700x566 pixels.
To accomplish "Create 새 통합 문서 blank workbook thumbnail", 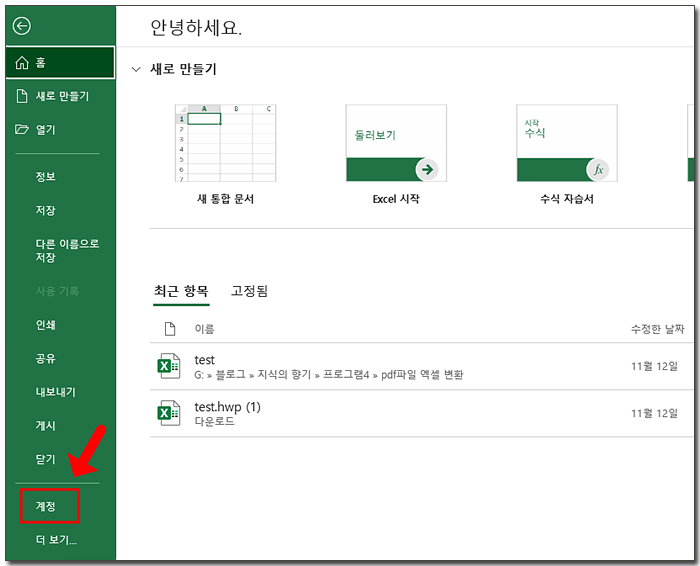I will click(x=225, y=143).
